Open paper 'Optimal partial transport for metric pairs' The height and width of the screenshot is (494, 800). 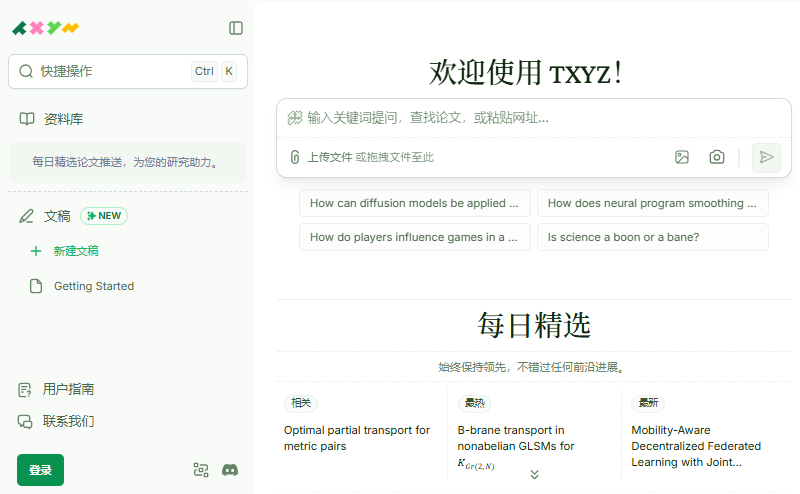point(357,438)
